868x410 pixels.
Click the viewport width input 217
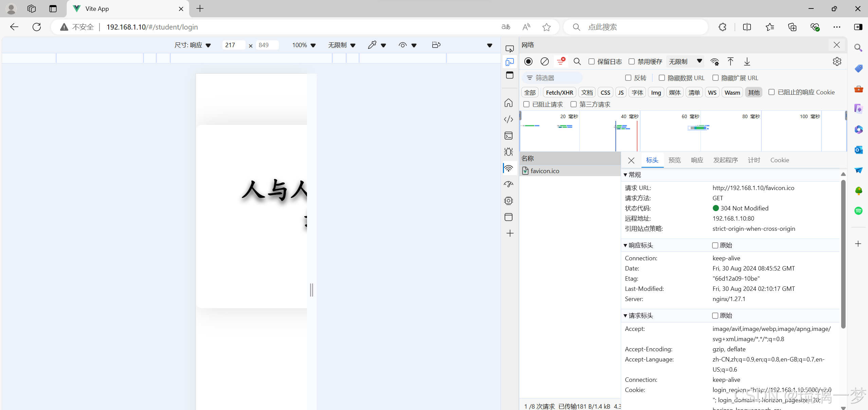pyautogui.click(x=234, y=45)
